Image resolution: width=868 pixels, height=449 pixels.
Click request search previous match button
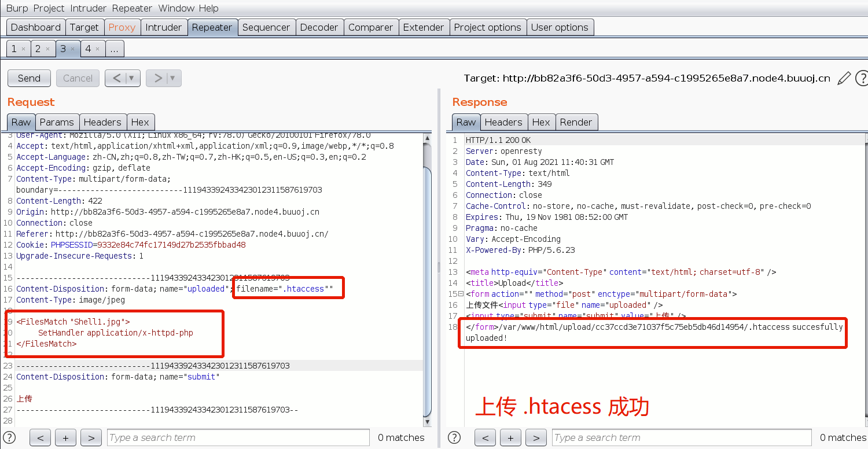(40, 437)
